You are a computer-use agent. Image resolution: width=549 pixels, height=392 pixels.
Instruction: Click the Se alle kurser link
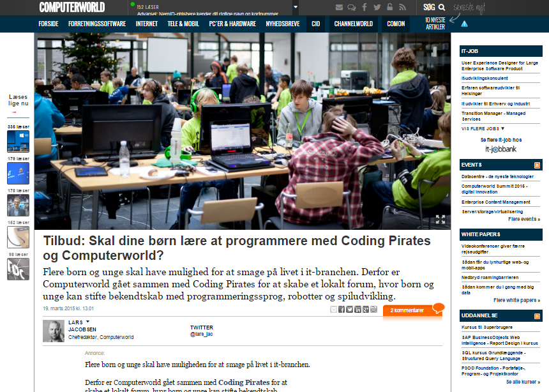click(523, 382)
